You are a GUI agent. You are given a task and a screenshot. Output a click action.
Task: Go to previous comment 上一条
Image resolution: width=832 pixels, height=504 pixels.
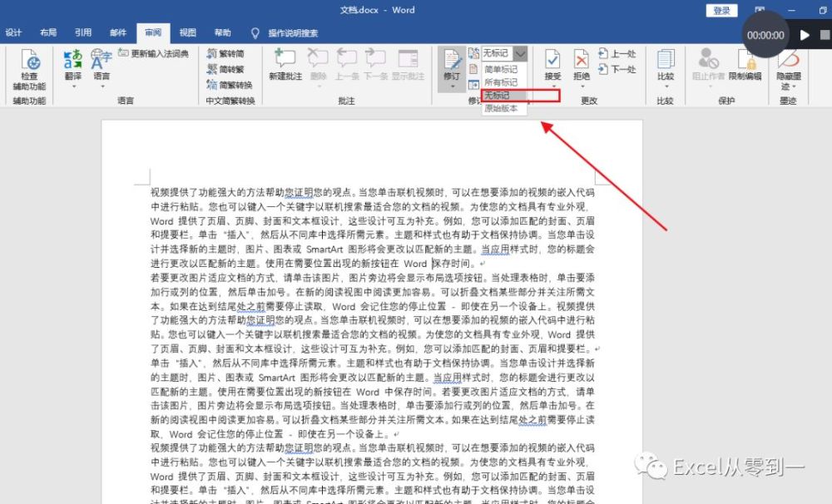click(346, 65)
